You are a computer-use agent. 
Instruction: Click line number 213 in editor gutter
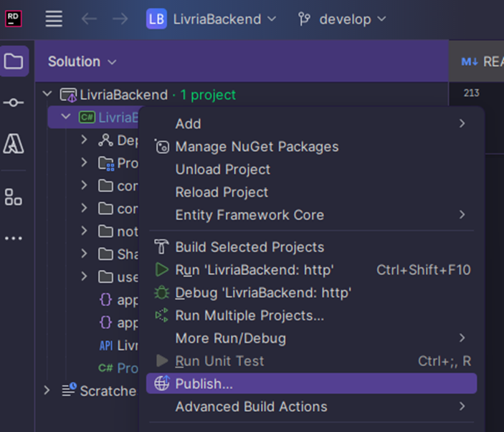click(x=471, y=93)
